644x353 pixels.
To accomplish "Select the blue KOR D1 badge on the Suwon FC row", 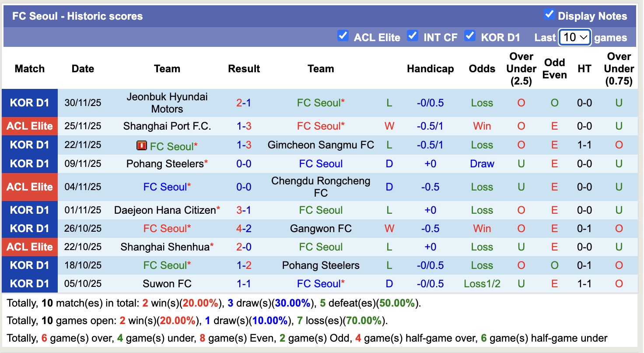I will pyautogui.click(x=29, y=283).
